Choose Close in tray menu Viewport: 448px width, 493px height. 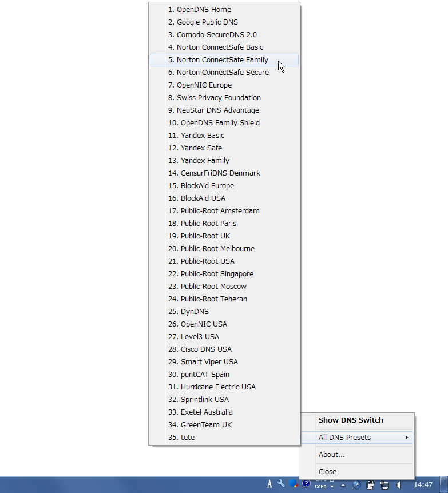(x=357, y=472)
